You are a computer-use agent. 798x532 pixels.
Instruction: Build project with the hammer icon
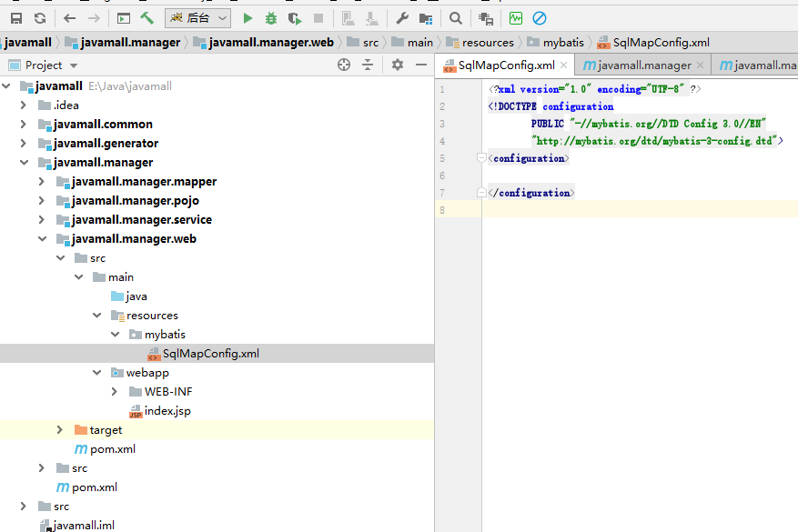point(146,18)
